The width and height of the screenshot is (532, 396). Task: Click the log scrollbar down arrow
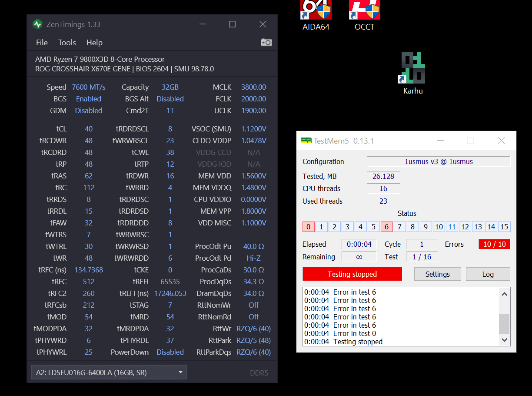click(x=504, y=340)
